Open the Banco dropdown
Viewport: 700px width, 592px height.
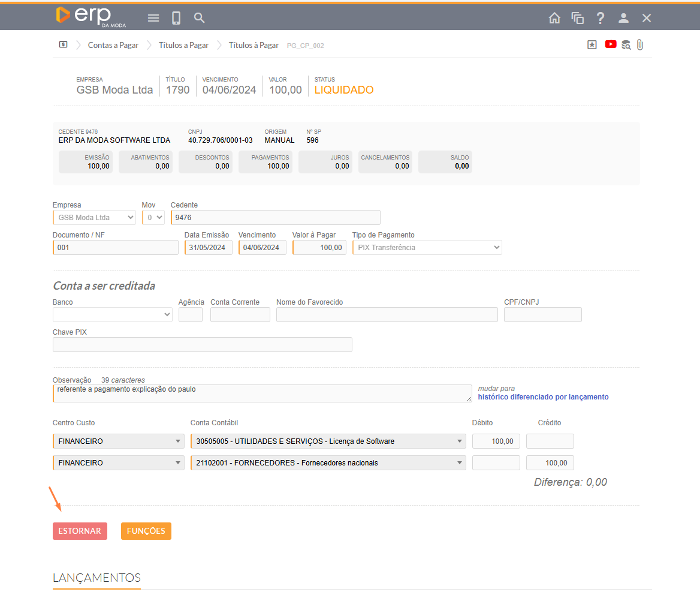point(113,315)
